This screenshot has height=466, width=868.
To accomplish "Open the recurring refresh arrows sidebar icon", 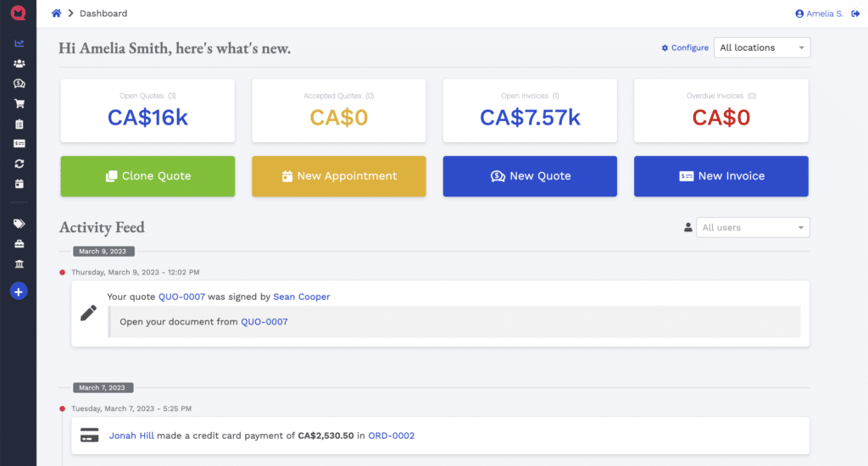I will (x=19, y=164).
